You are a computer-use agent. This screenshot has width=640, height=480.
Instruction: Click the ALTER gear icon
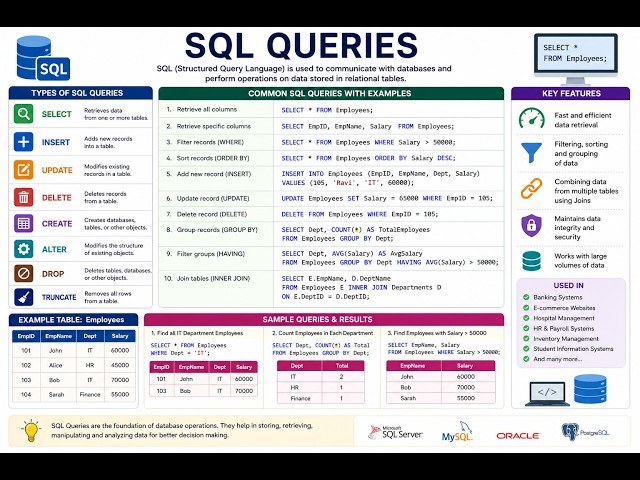click(23, 249)
